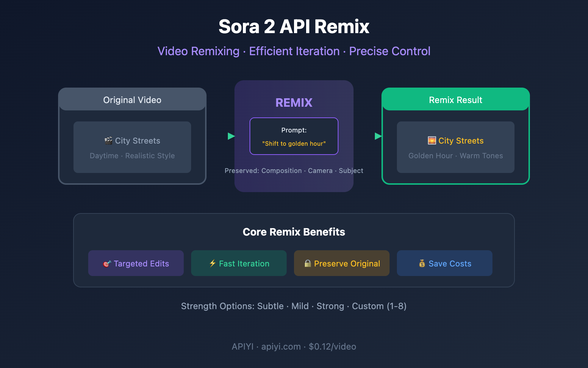The width and height of the screenshot is (588, 368).
Task: Click the Preserve Original button
Action: (x=341, y=263)
